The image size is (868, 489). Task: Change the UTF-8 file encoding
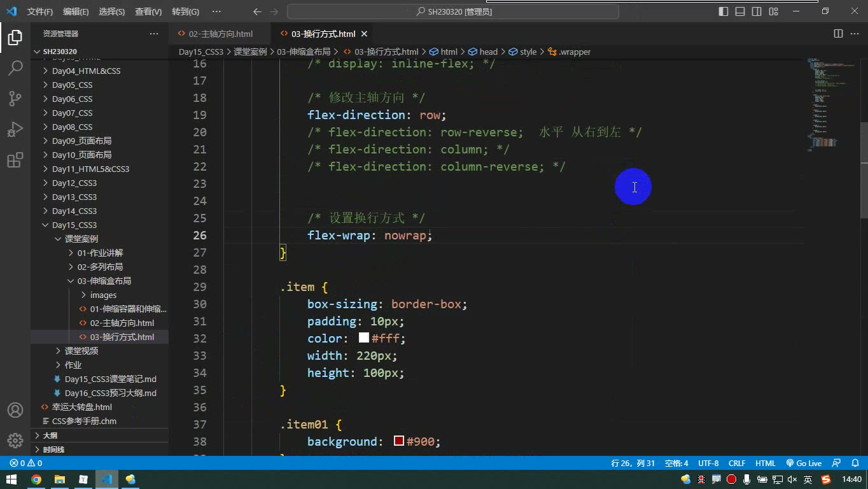coord(708,464)
